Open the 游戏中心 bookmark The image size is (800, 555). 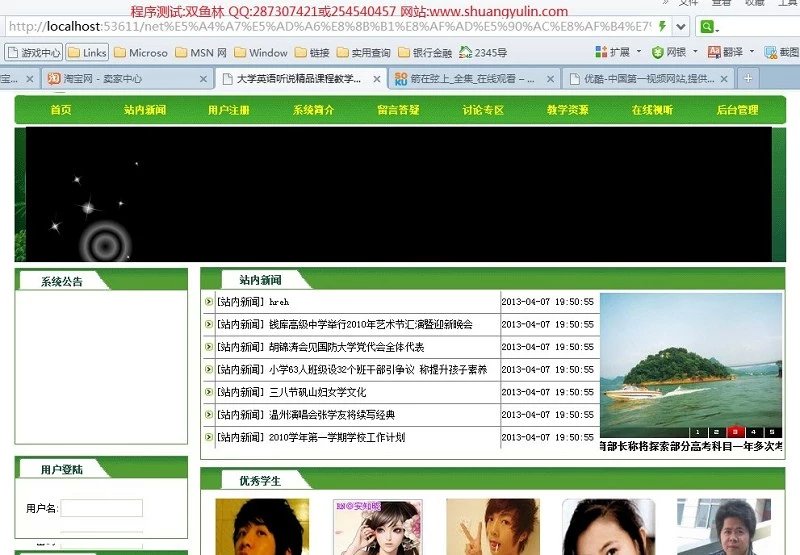[33, 53]
